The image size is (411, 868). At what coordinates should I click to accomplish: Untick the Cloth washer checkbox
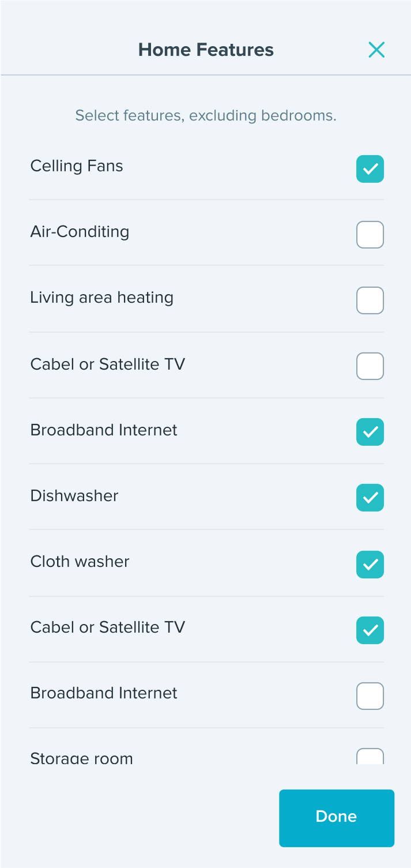click(369, 564)
